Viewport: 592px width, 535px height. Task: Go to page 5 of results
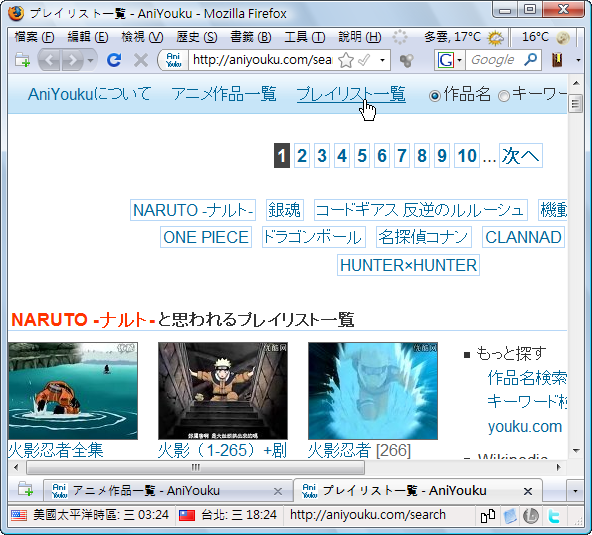pyautogui.click(x=362, y=156)
